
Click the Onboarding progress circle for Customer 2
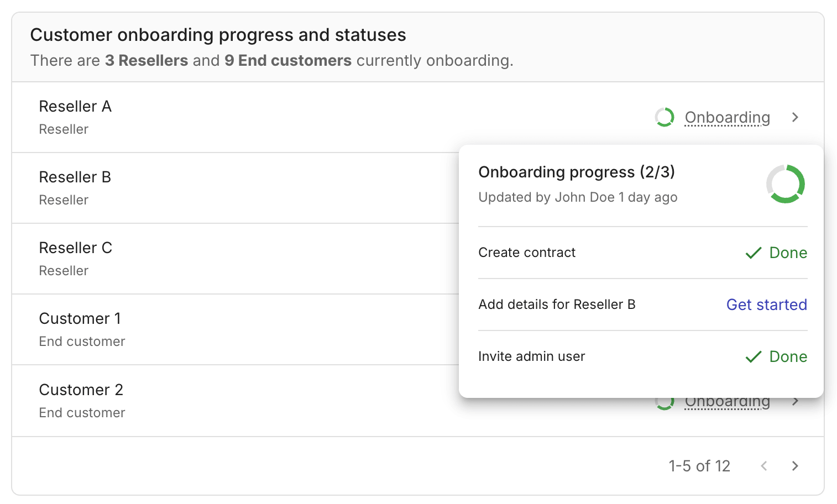point(665,401)
